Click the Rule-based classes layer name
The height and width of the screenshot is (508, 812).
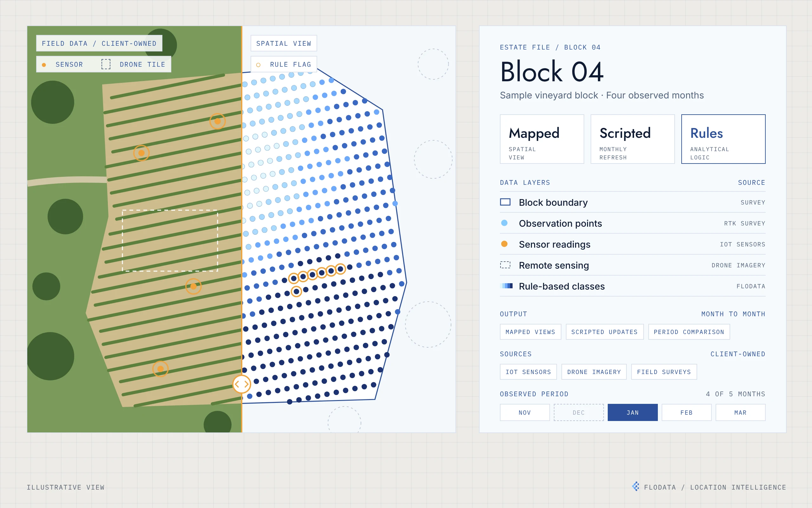[x=562, y=286]
